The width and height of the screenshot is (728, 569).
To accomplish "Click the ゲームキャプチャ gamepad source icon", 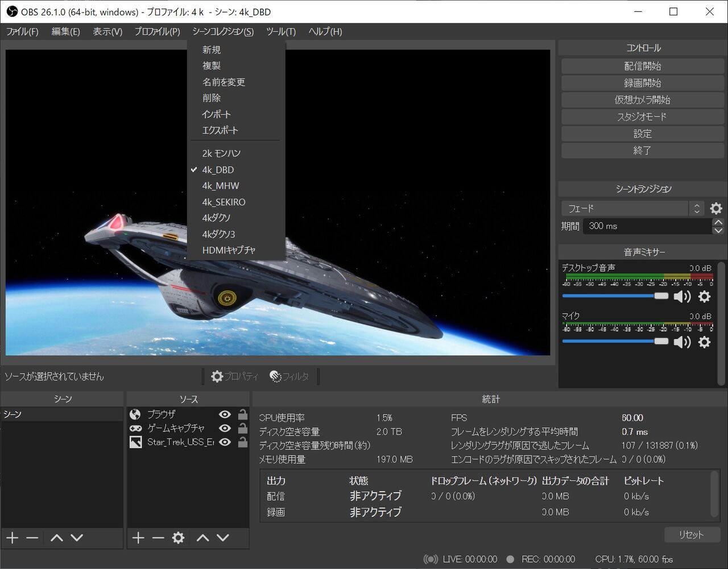I will point(135,428).
